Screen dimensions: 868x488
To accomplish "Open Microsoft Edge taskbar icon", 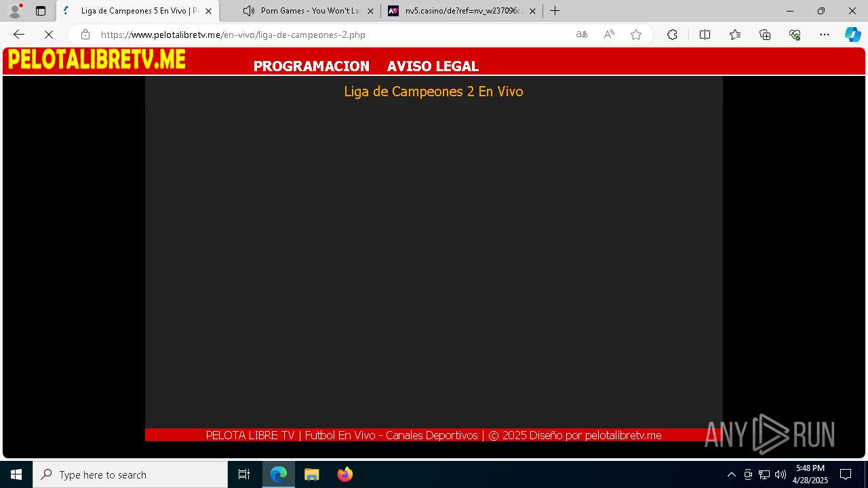I will [x=279, y=474].
